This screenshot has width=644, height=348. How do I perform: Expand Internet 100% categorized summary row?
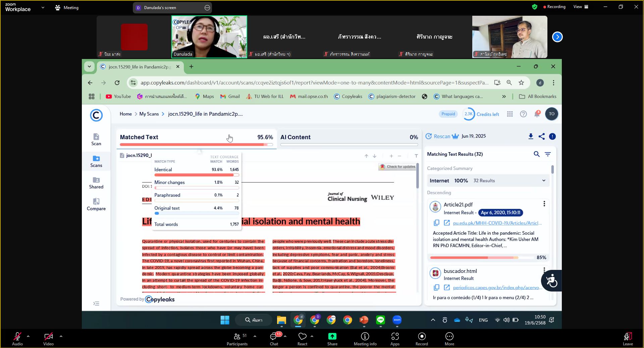click(488, 180)
